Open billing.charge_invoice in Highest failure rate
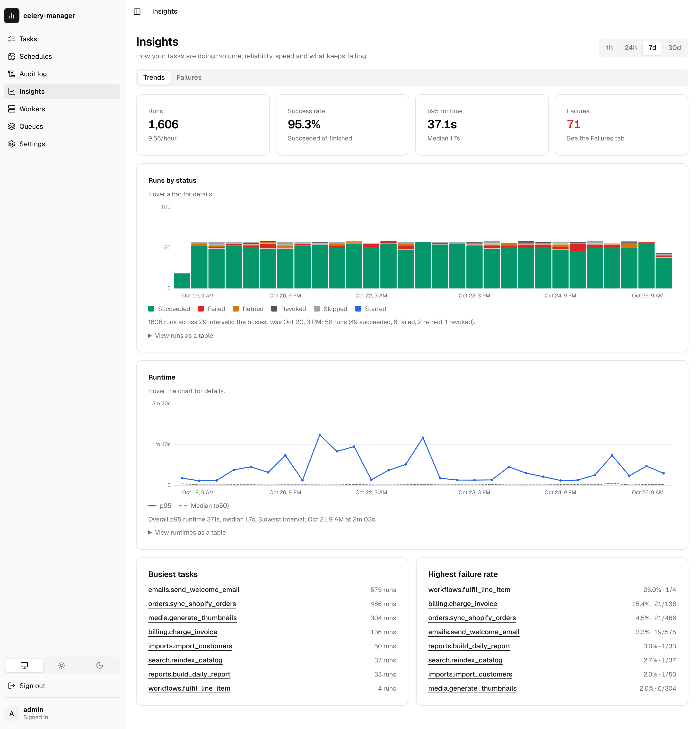 pyautogui.click(x=462, y=604)
